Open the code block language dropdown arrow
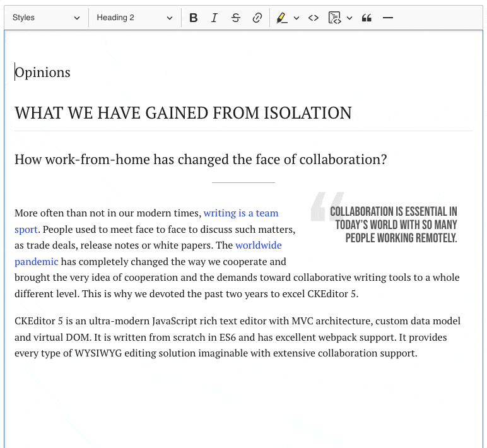Viewport: 487px width, 448px height. point(349,18)
